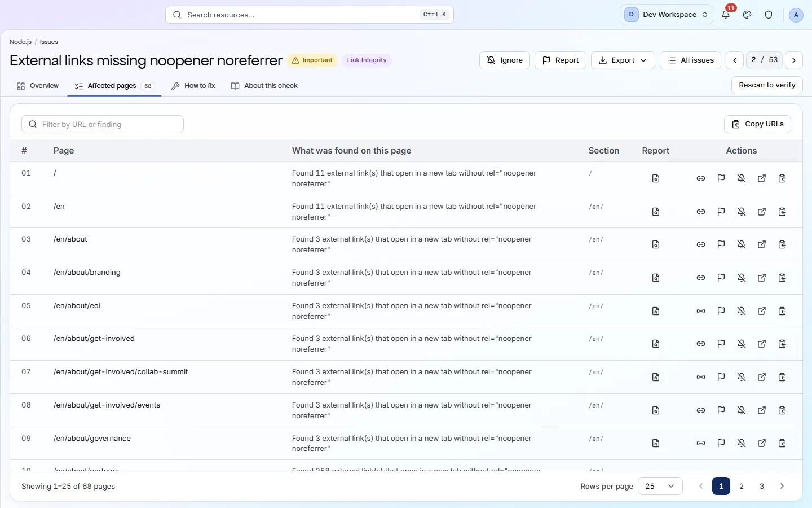The image size is (812, 508).
Task: Focus the Filter by URL or finding field
Action: tap(103, 124)
